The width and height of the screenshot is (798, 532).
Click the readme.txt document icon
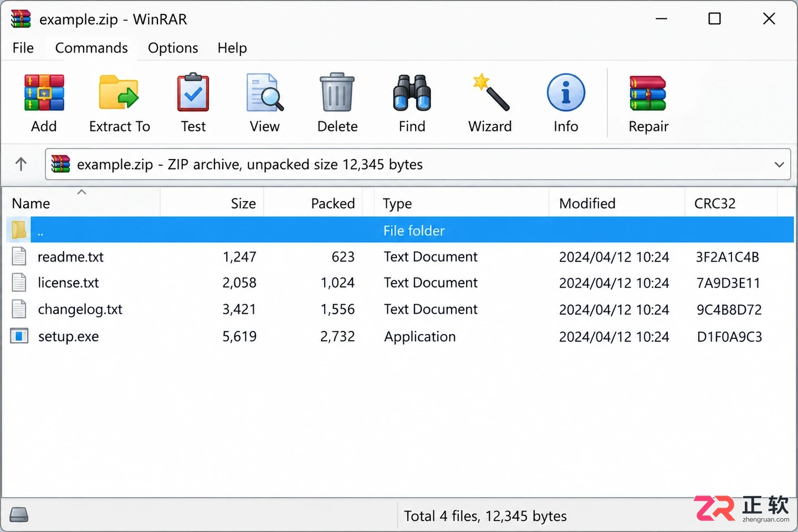click(19, 256)
